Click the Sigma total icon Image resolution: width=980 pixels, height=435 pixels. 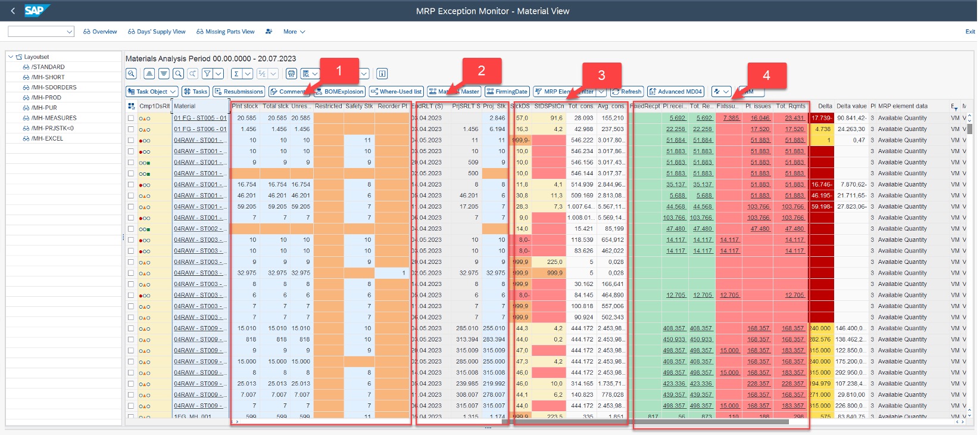236,73
